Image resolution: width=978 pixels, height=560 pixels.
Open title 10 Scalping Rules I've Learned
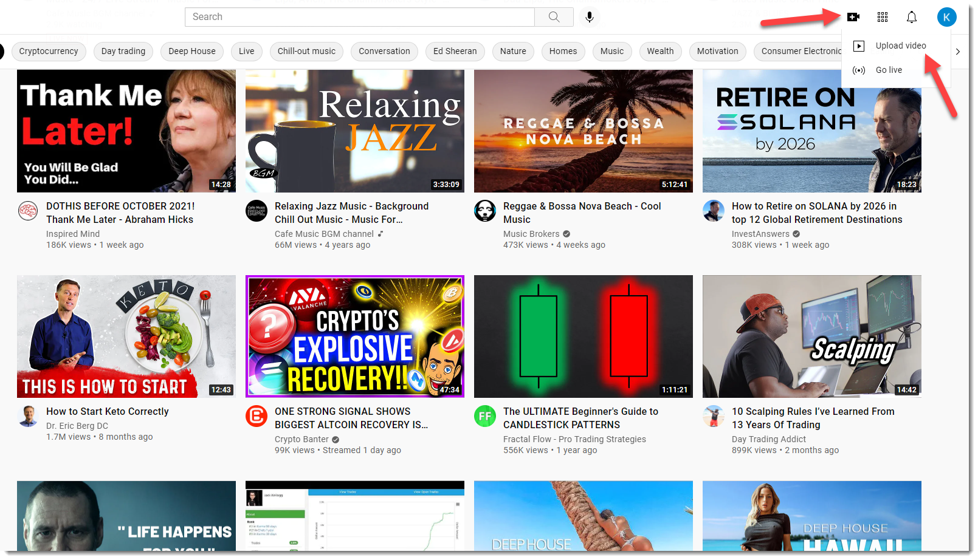tap(813, 418)
